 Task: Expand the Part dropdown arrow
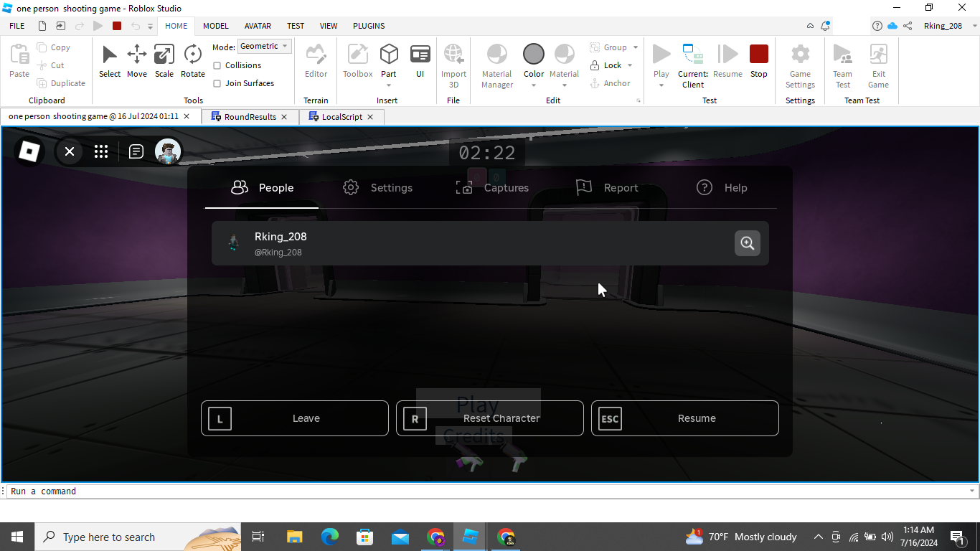389,85
